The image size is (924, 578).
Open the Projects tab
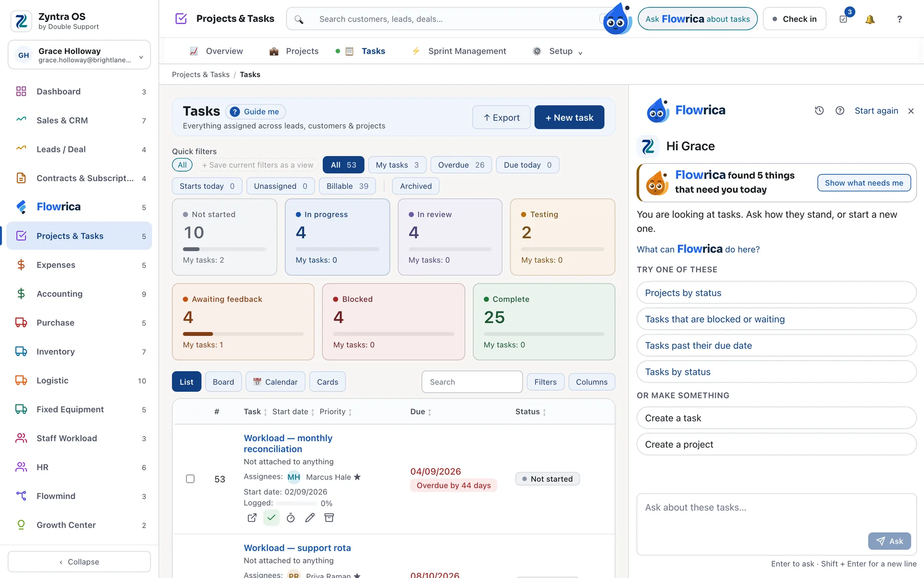tap(294, 51)
